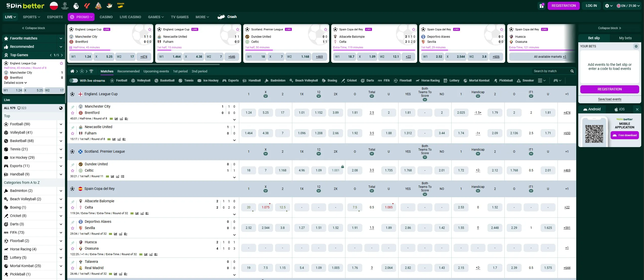The image size is (644, 280).
Task: Click the search magnifier icon
Action: (x=572, y=71)
